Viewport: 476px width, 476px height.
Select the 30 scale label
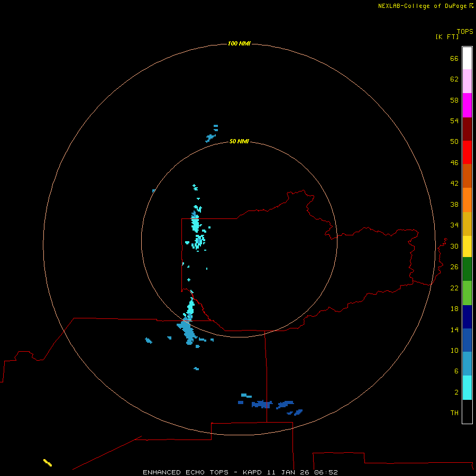pos(454,246)
